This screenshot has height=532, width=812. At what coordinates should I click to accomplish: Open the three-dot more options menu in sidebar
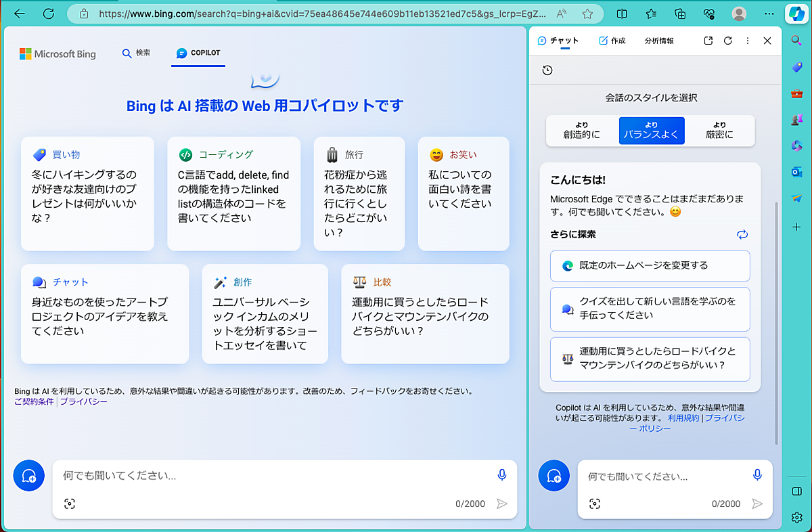(748, 41)
